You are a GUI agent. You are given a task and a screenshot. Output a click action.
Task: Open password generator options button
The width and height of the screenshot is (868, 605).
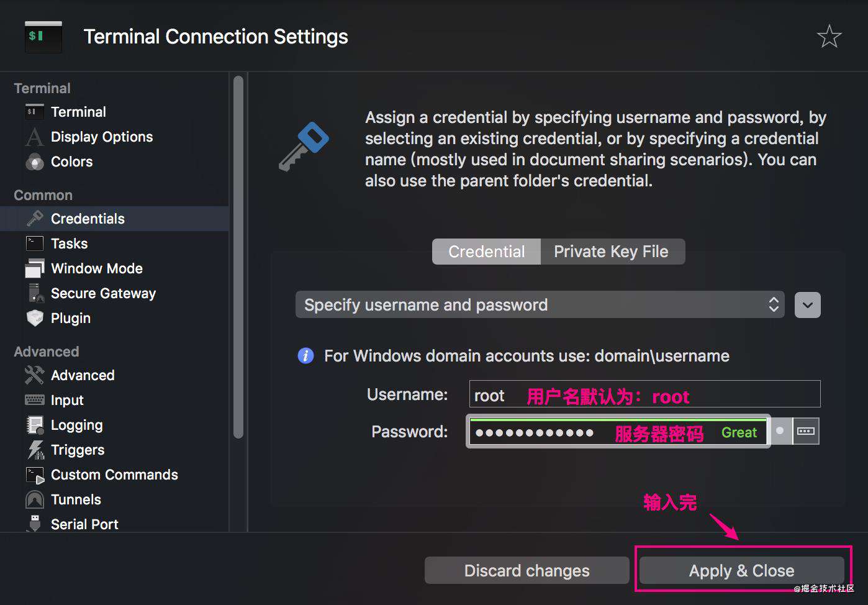pyautogui.click(x=806, y=431)
